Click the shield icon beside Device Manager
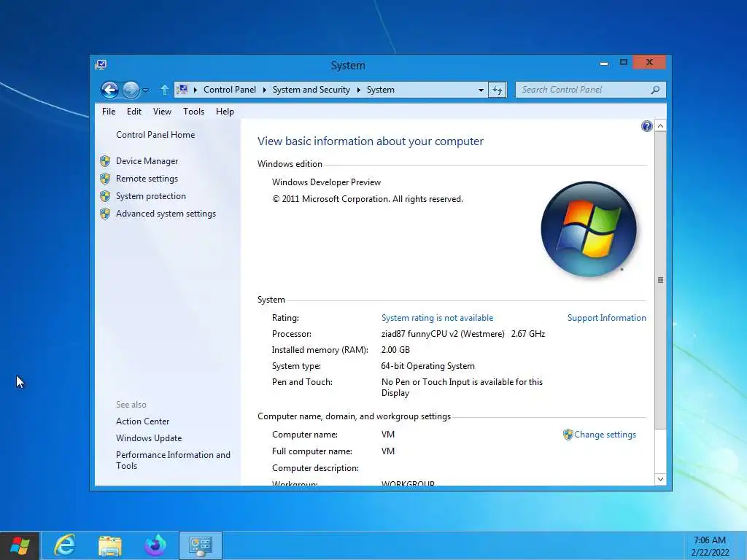This screenshot has width=747, height=560. click(x=105, y=161)
